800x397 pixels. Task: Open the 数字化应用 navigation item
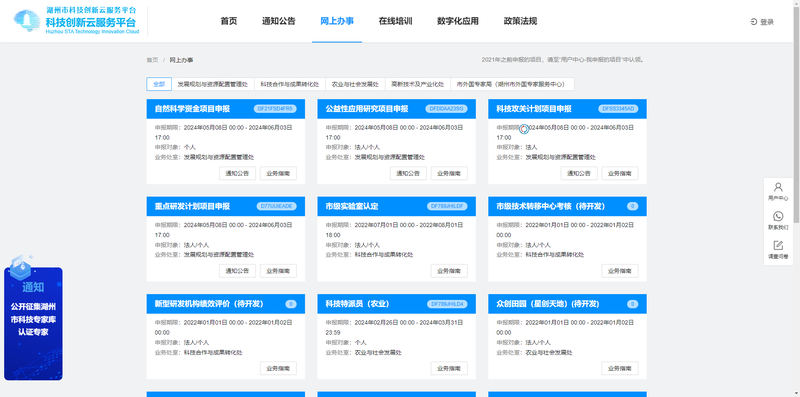click(458, 21)
